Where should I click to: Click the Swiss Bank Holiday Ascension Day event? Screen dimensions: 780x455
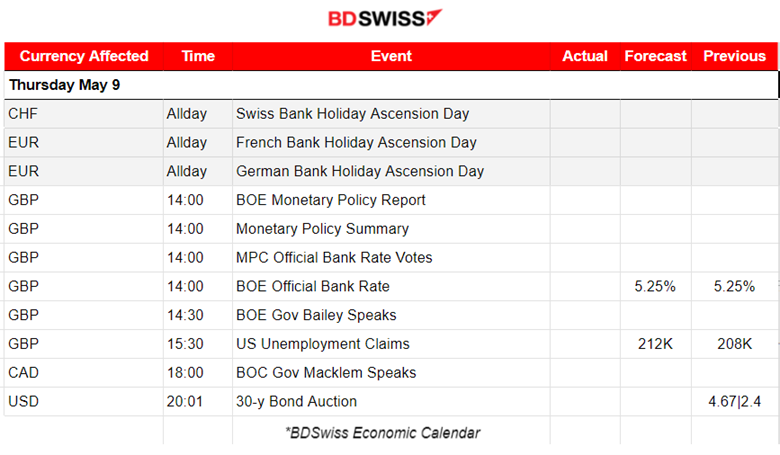click(x=352, y=114)
